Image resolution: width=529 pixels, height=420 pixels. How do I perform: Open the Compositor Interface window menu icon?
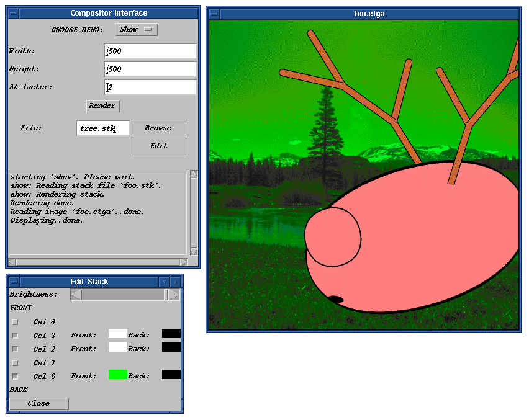point(14,13)
